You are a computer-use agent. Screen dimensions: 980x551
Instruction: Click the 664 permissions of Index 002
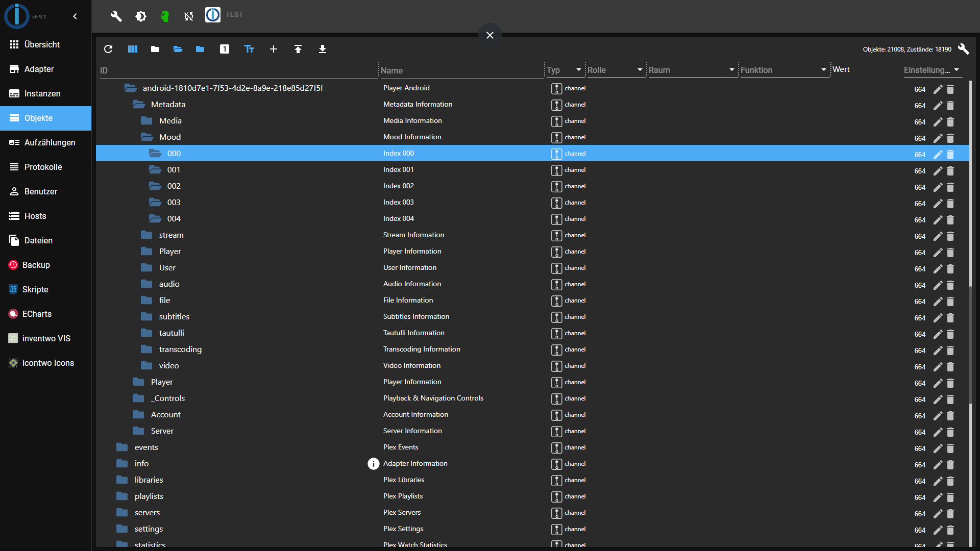[x=920, y=187]
